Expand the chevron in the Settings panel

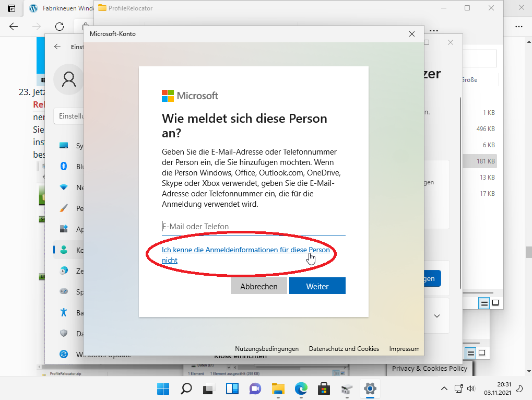coord(437,316)
